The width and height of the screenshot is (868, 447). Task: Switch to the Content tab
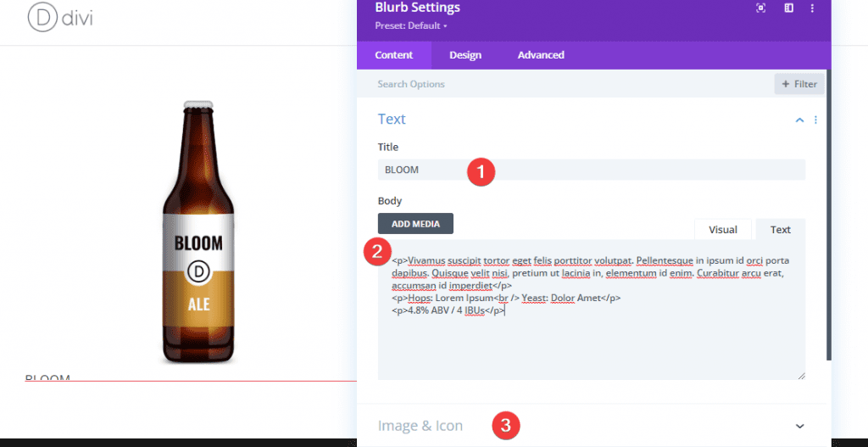(x=394, y=55)
